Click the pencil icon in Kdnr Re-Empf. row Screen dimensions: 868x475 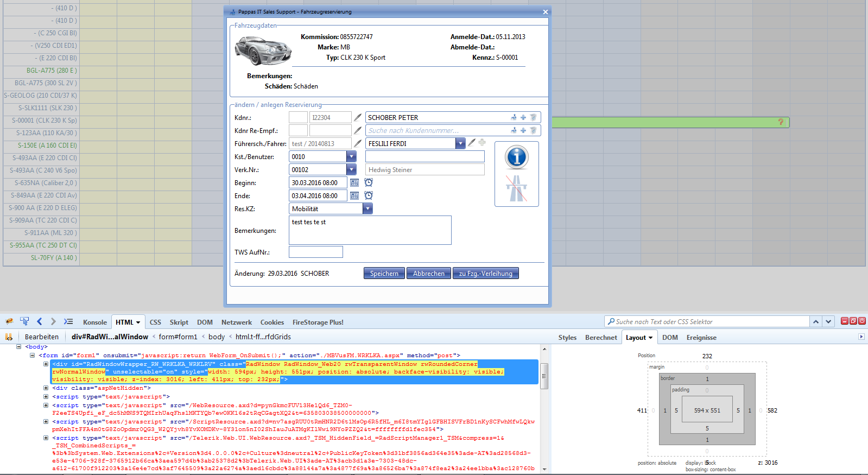(x=358, y=130)
